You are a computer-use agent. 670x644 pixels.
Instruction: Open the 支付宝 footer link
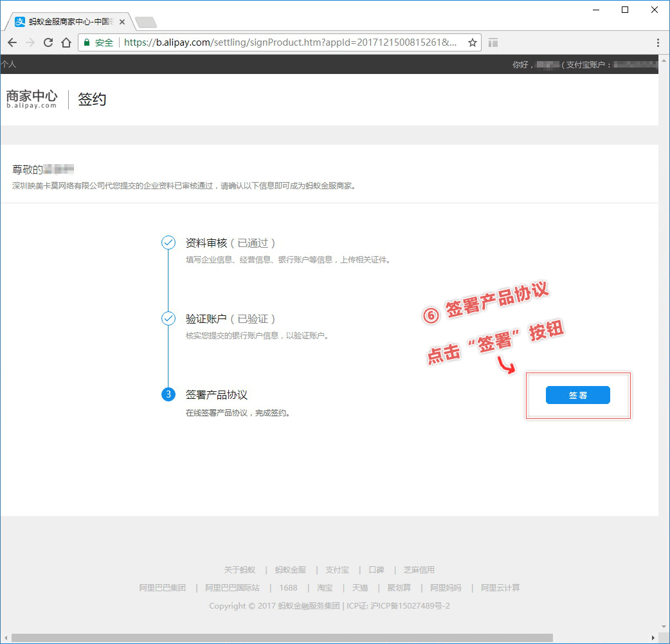pyautogui.click(x=337, y=569)
